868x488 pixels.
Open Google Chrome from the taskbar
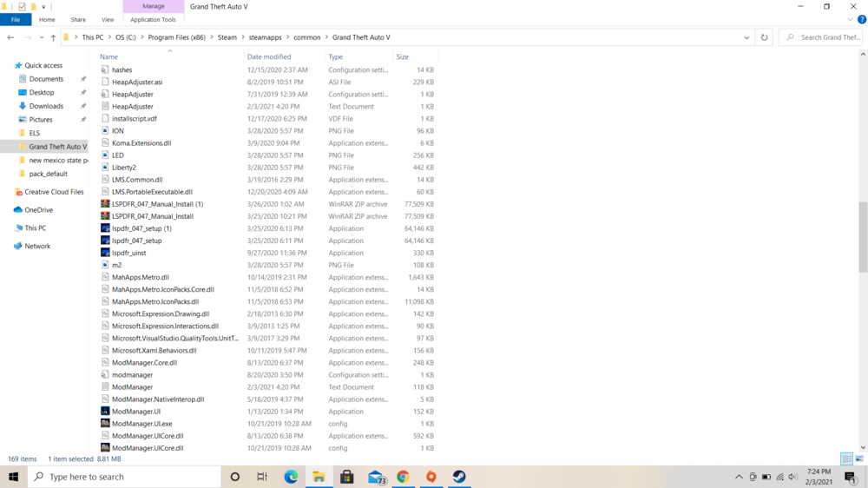tap(403, 477)
